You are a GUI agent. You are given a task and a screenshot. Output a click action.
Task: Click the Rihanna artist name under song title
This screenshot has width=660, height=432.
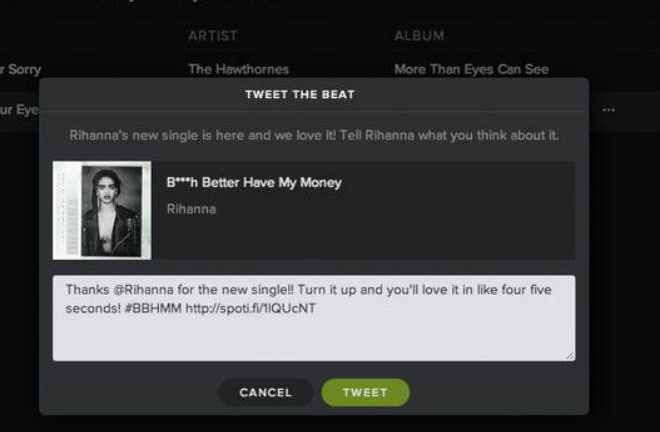(x=191, y=209)
